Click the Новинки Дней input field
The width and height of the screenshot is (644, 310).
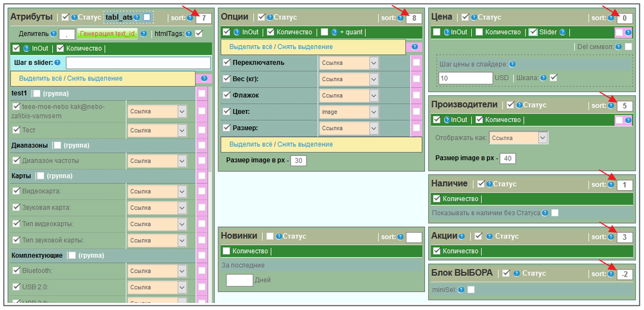coord(240,280)
